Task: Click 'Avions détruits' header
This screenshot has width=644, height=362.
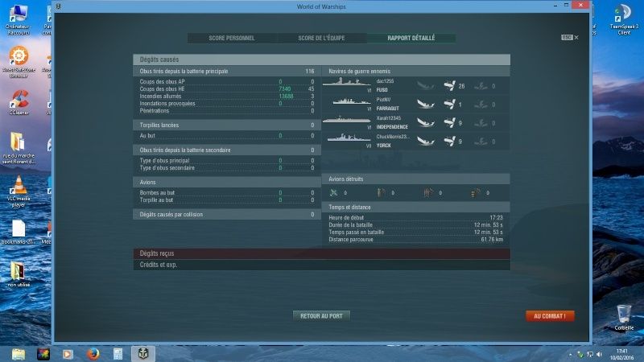Action: pos(415,179)
